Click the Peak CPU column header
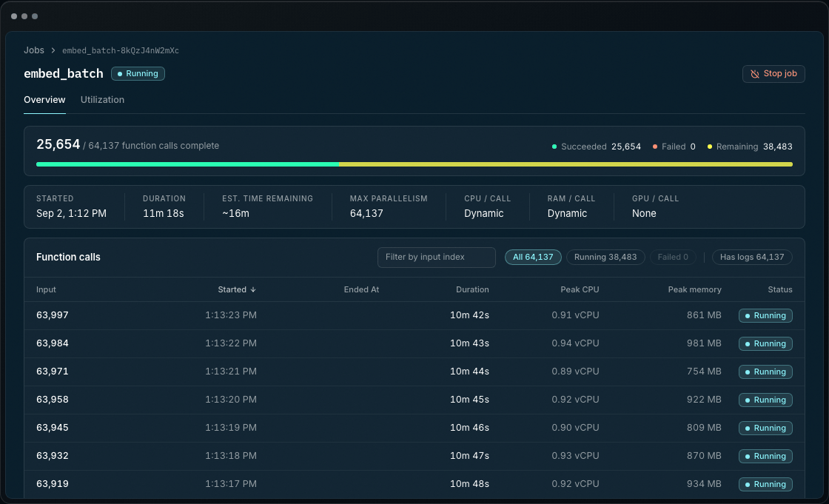 tap(580, 290)
